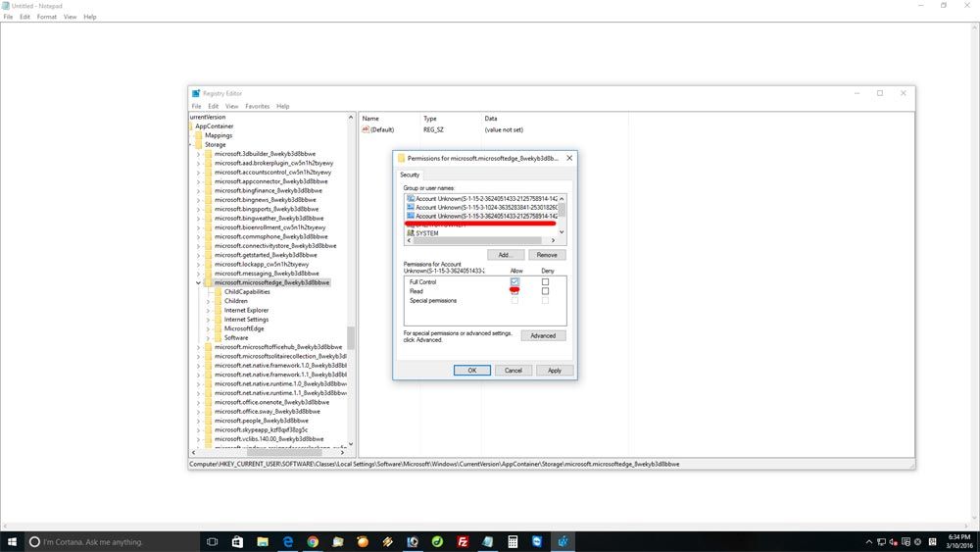Open File Explorer from the taskbar
The image size is (980, 552).
(263, 541)
